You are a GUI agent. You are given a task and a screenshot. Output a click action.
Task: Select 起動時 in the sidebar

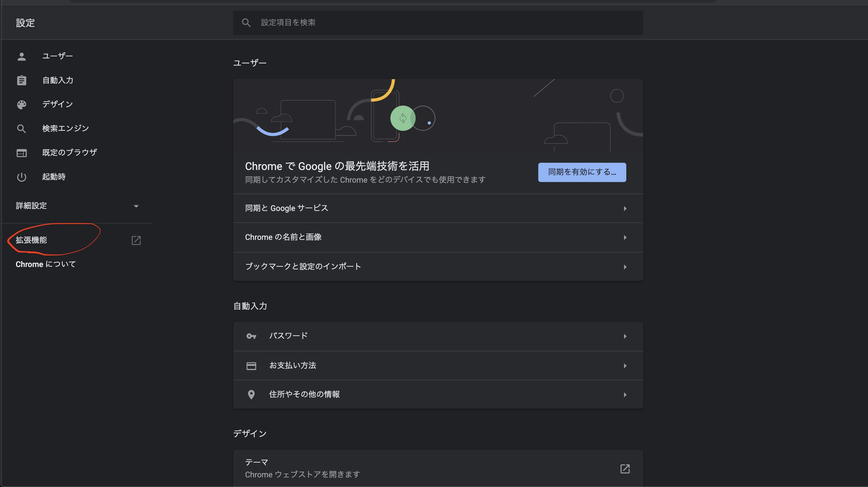(x=54, y=177)
